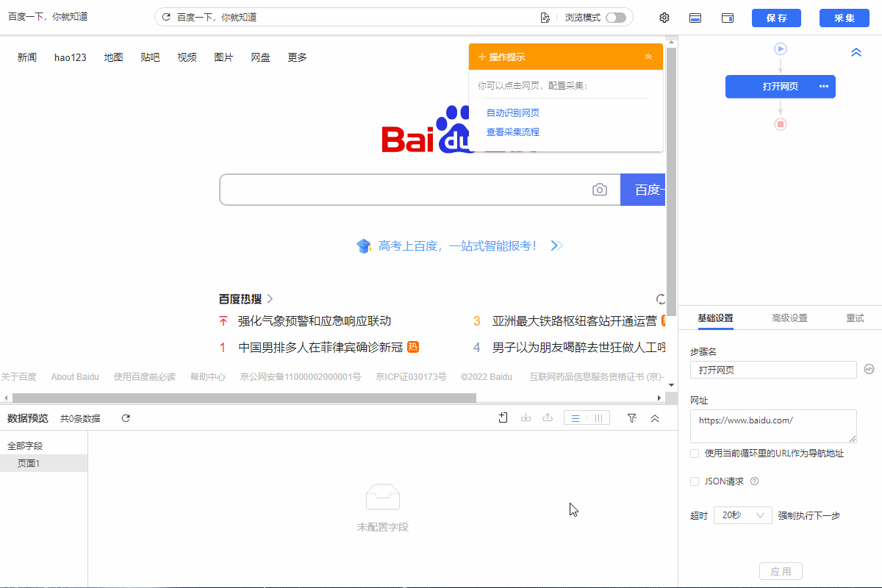The height and width of the screenshot is (588, 882).
Task: Click the move handle icon on 操作提示
Action: point(482,57)
